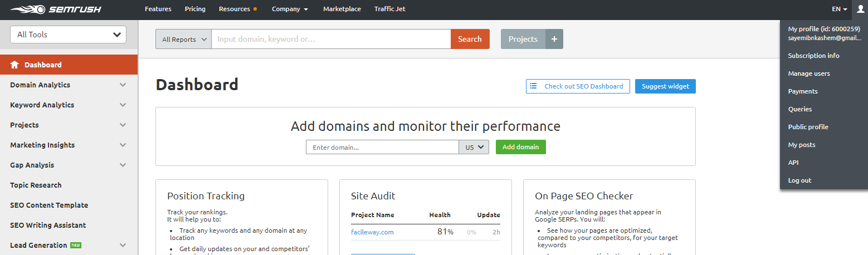
Task: Open the US country dropdown
Action: pos(474,147)
